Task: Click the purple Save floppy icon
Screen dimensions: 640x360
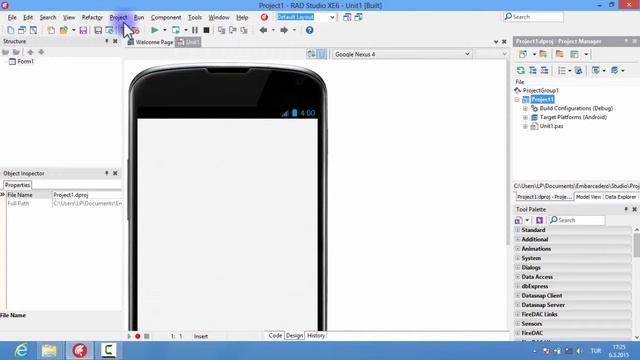Action: click(x=83, y=30)
